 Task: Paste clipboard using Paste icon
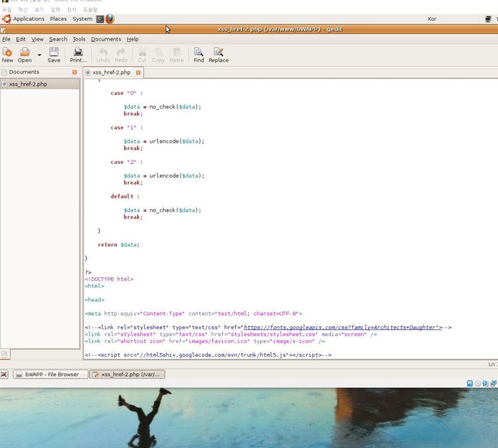click(177, 55)
